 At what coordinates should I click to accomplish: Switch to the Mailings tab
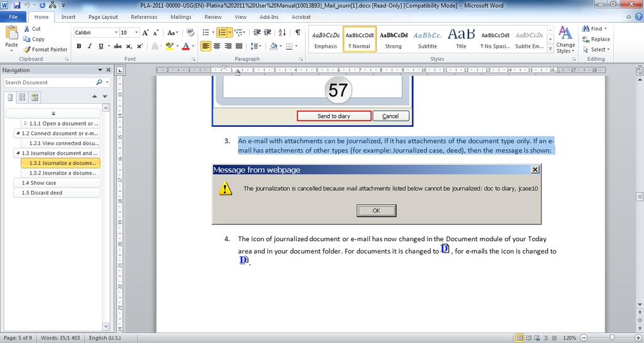181,17
